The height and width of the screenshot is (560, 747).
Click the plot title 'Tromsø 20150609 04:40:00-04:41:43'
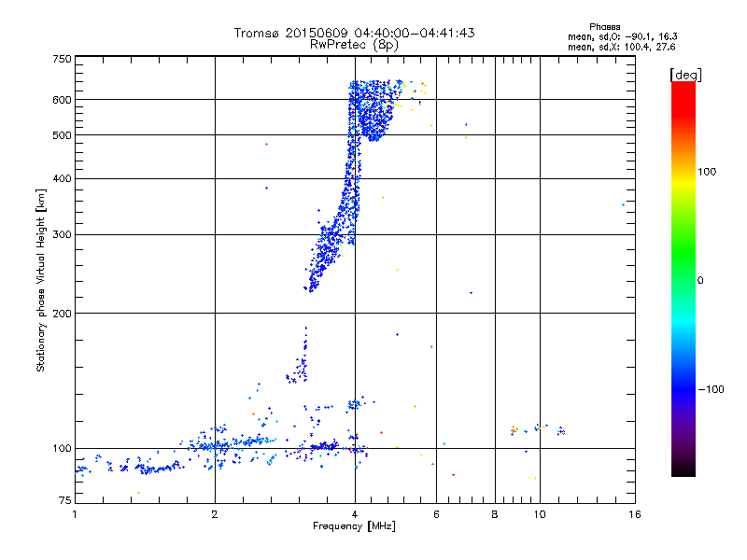pos(354,33)
